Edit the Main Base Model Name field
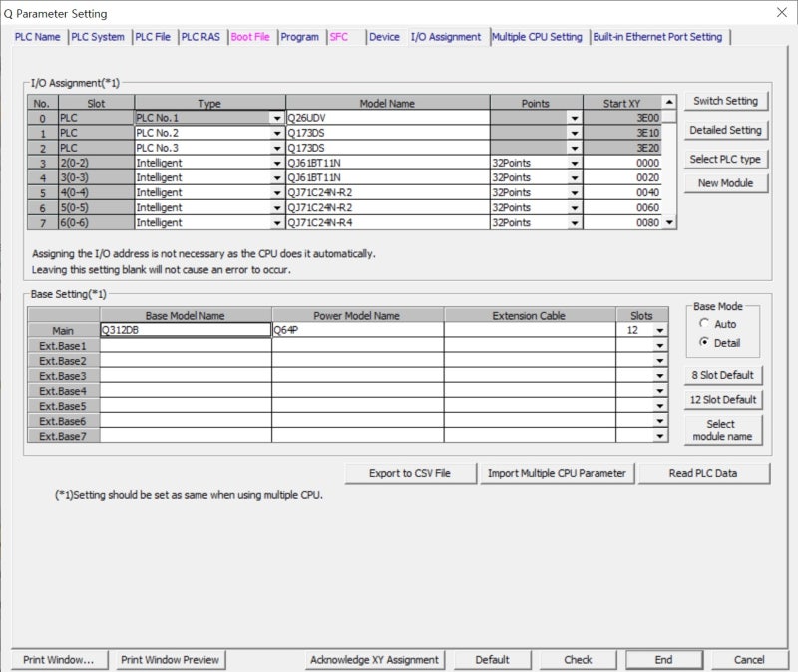798x672 pixels. pyautogui.click(x=185, y=330)
